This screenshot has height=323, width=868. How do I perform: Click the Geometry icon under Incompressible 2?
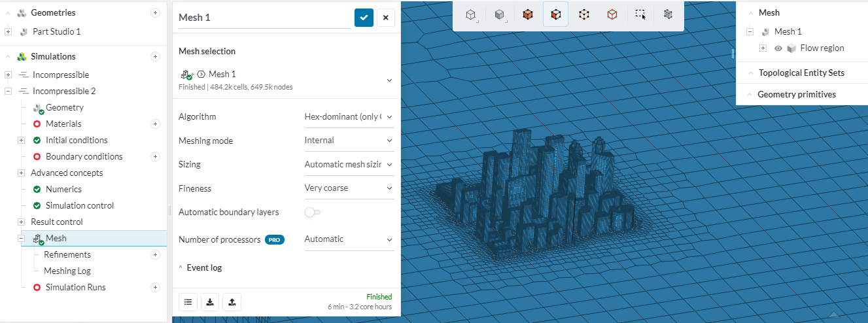pos(38,108)
